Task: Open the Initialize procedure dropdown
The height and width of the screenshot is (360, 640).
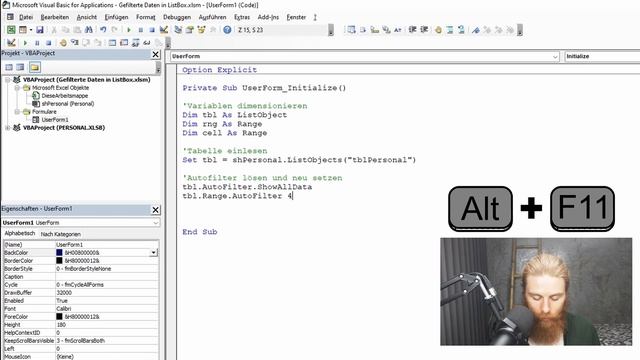Action: click(x=602, y=56)
